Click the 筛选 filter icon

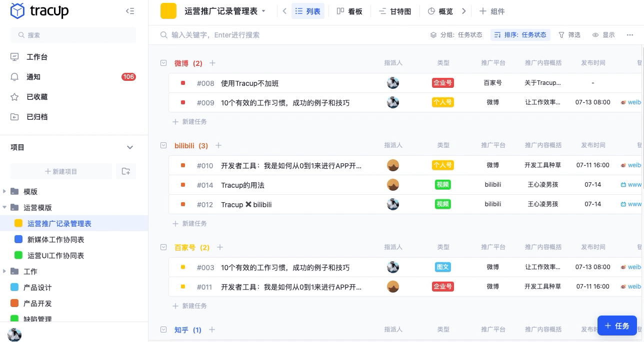point(569,35)
